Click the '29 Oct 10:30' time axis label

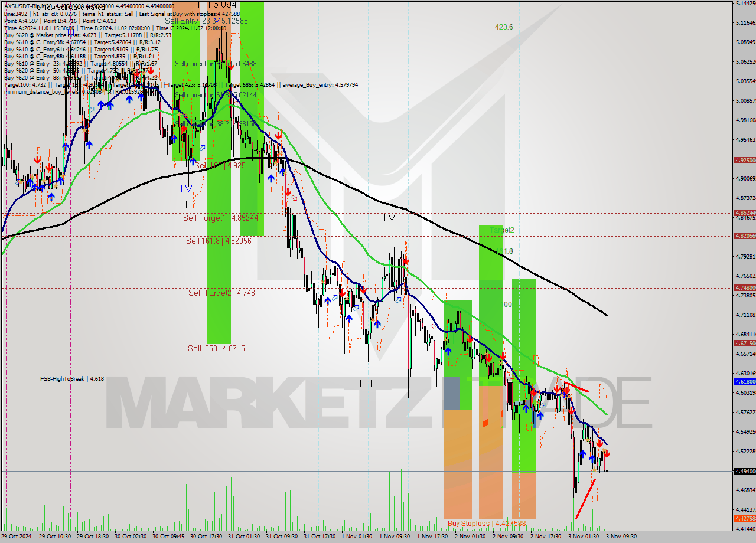(55, 537)
